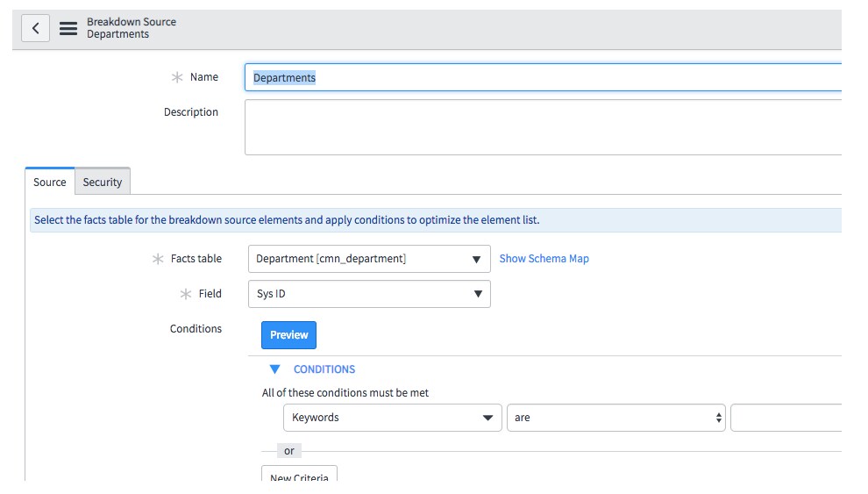Click the back arrow button
The height and width of the screenshot is (494, 868).
(35, 28)
